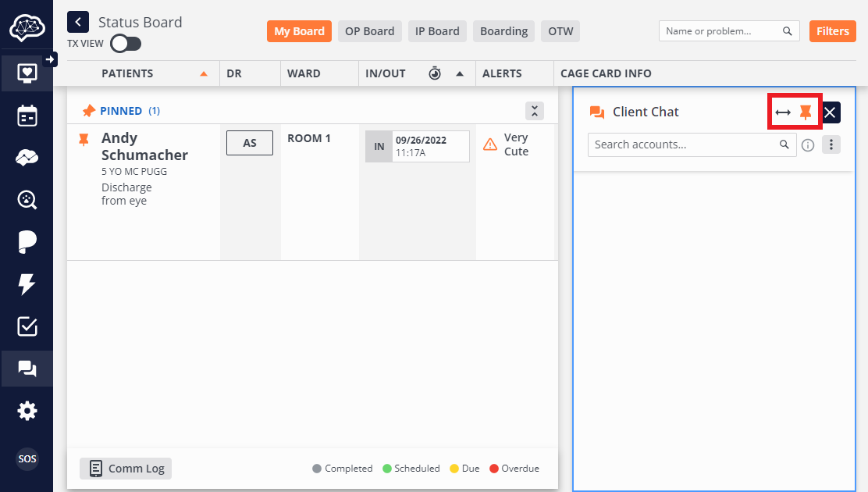Click the Discharge from eye problem text
Image resolution: width=868 pixels, height=492 pixels.
tap(126, 194)
